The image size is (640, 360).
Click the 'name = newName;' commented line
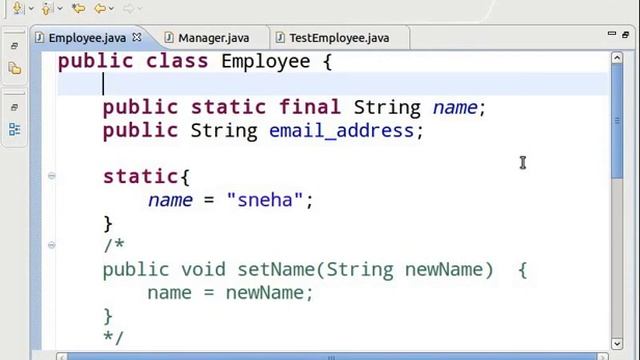pyautogui.click(x=230, y=293)
